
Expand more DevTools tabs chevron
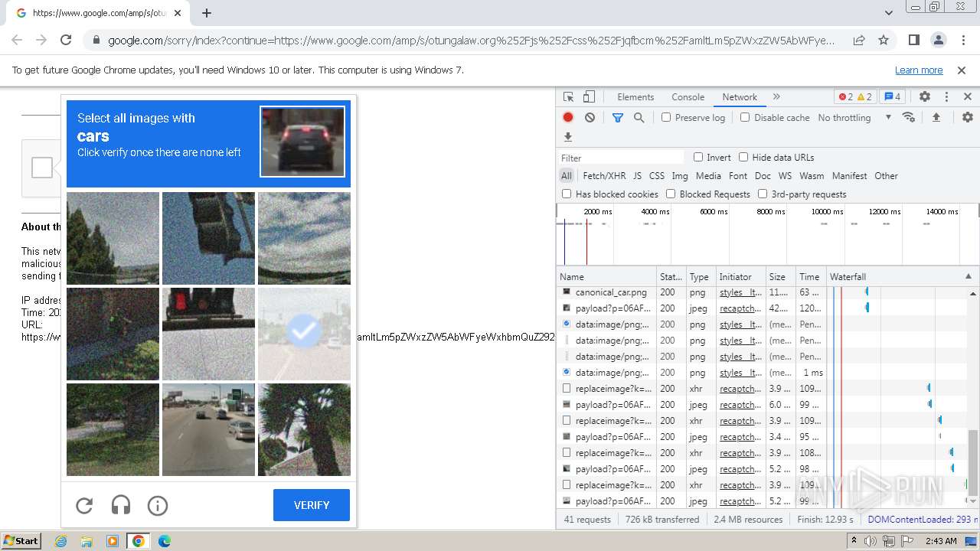pos(776,97)
